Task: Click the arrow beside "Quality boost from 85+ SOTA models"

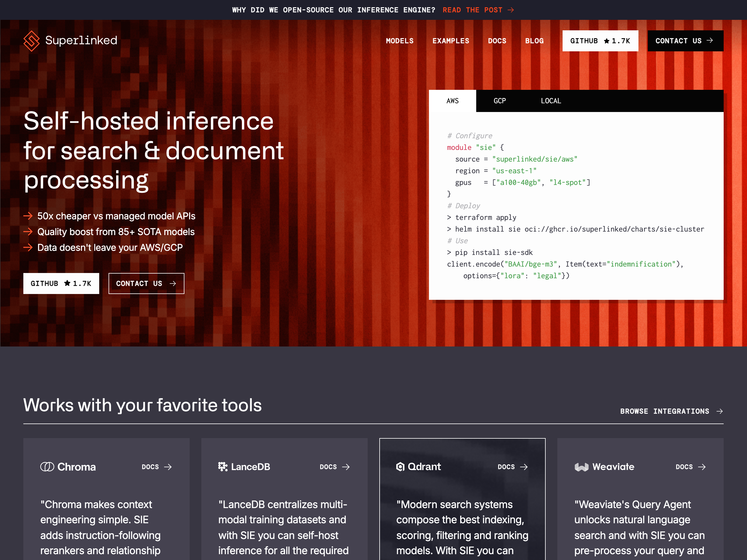Action: click(x=28, y=232)
